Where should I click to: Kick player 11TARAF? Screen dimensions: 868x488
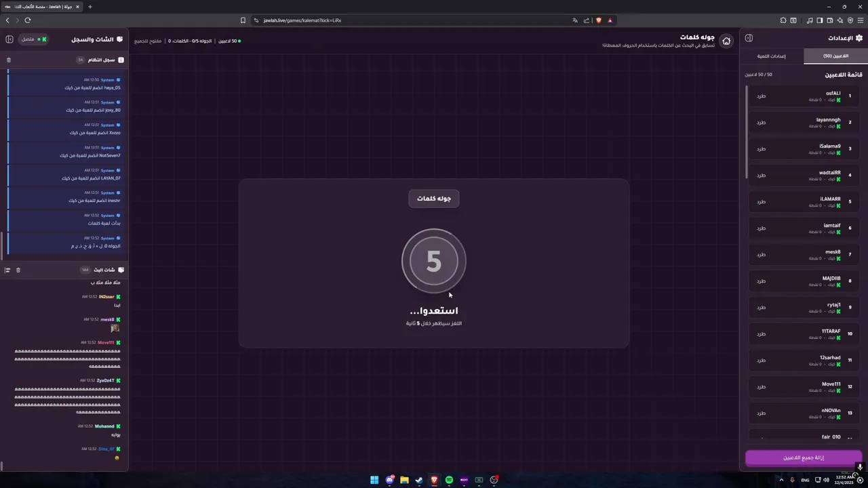pos(761,334)
